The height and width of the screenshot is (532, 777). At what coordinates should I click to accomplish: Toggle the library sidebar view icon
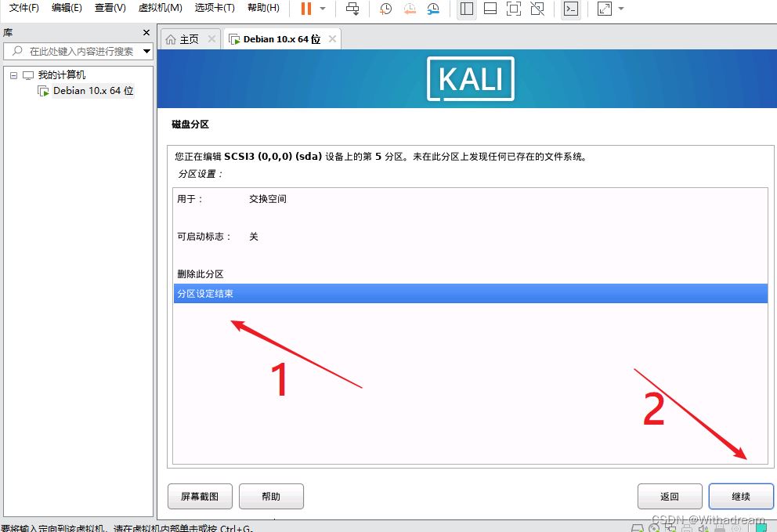pyautogui.click(x=466, y=9)
